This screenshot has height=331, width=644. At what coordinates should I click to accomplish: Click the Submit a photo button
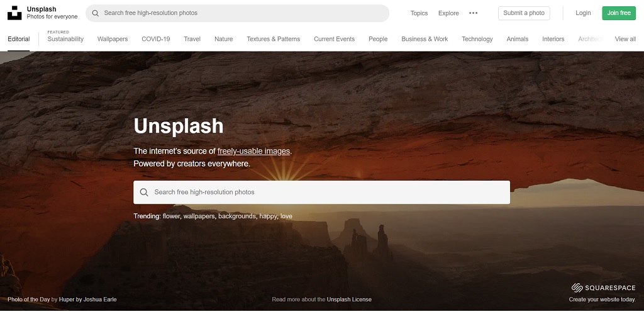524,13
